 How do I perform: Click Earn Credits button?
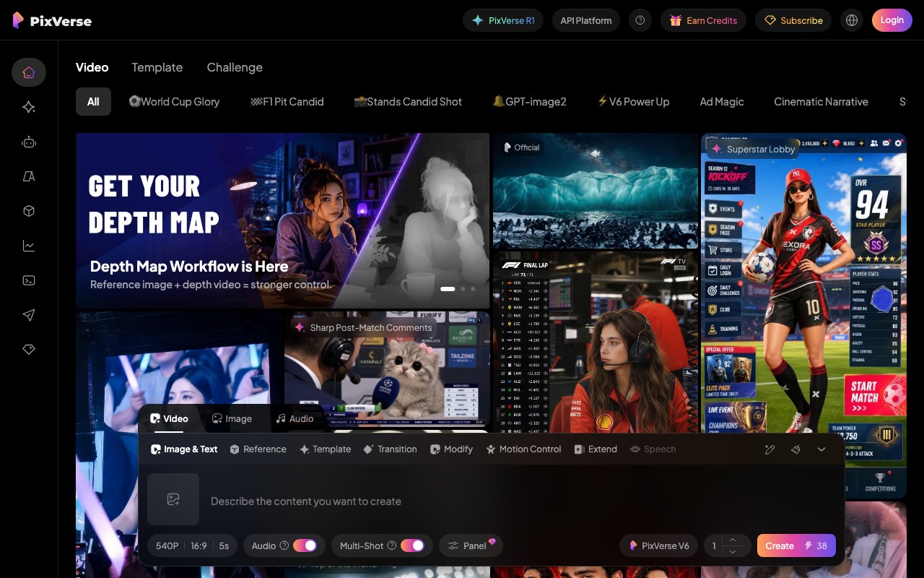704,20
